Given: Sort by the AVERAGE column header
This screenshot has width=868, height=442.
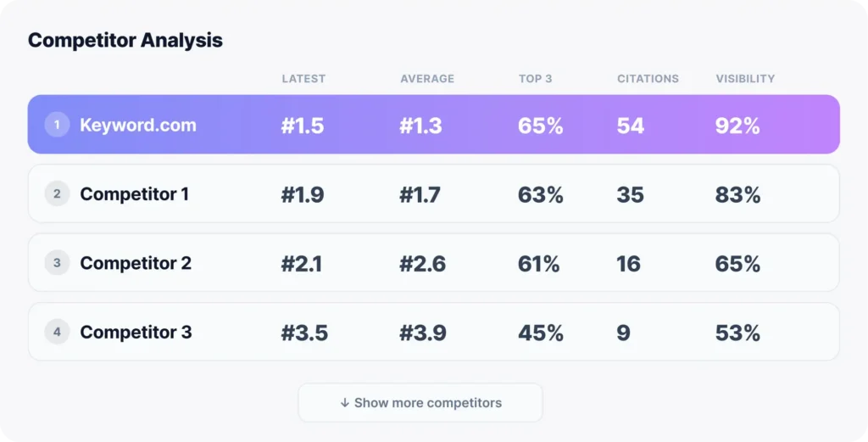Looking at the screenshot, I should (427, 79).
